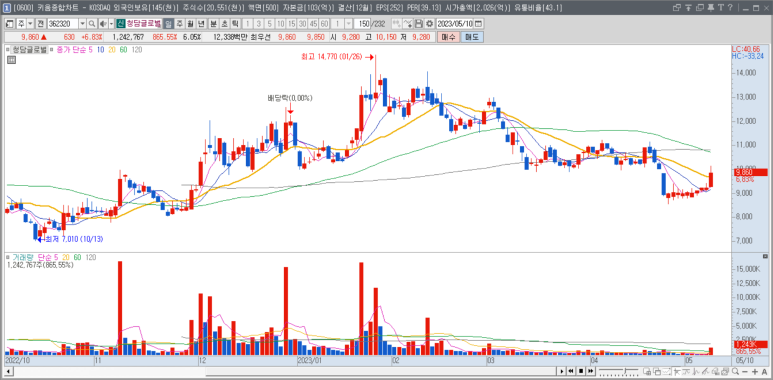Click the A text tool icon at bottom right
Screen dimensions: 773x380
[x=764, y=371]
